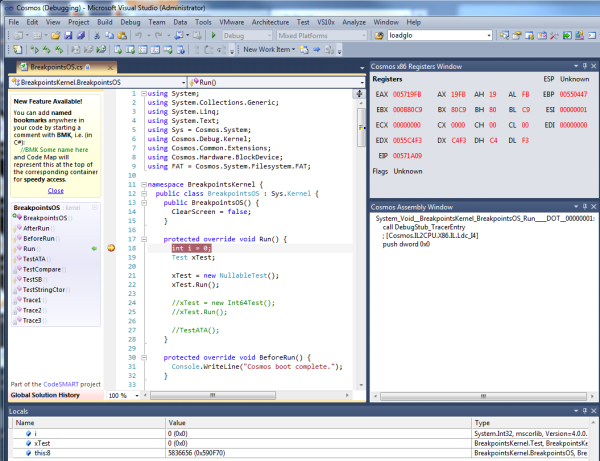Click the blue right arrow icon beside New Work Item
Viewport: 600px width, 461px height.
click(316, 49)
